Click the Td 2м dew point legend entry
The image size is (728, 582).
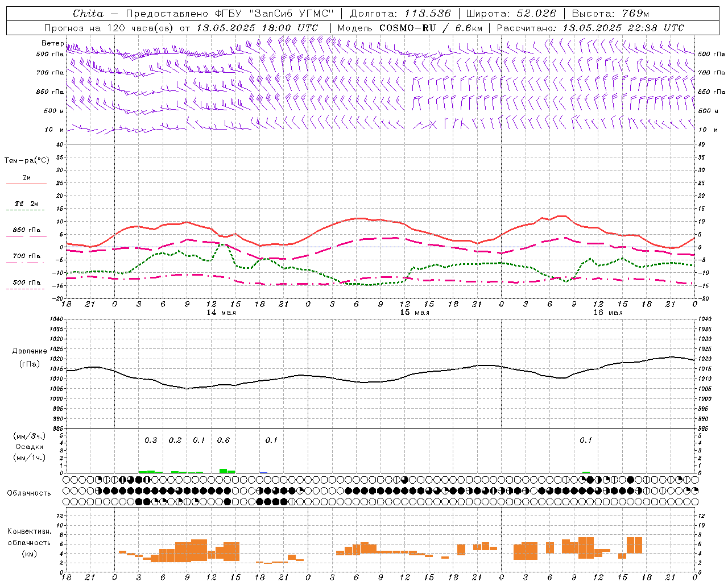coord(27,203)
